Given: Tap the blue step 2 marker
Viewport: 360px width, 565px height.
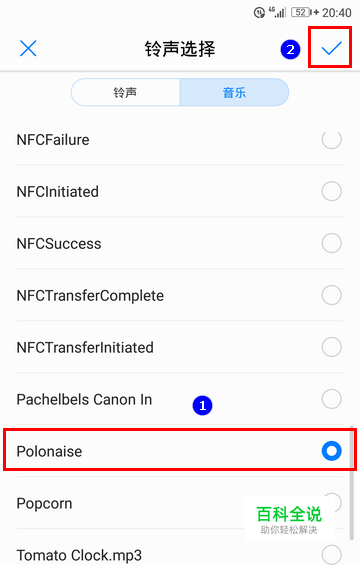Looking at the screenshot, I should [290, 49].
